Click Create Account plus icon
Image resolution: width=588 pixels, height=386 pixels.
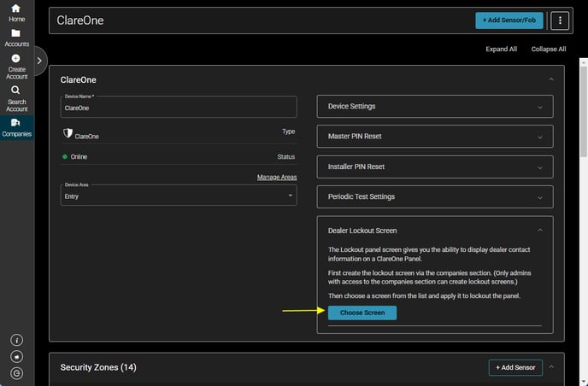[15, 58]
